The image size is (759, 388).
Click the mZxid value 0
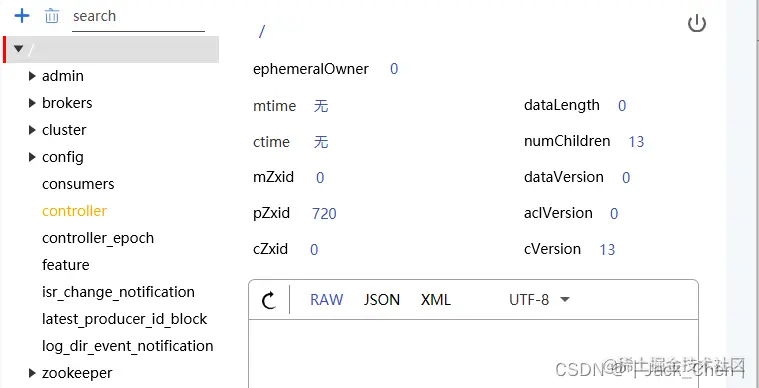[320, 178]
